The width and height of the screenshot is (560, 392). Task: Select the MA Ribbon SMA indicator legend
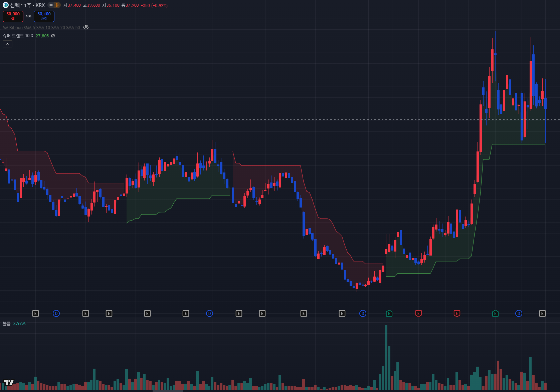[x=41, y=28]
